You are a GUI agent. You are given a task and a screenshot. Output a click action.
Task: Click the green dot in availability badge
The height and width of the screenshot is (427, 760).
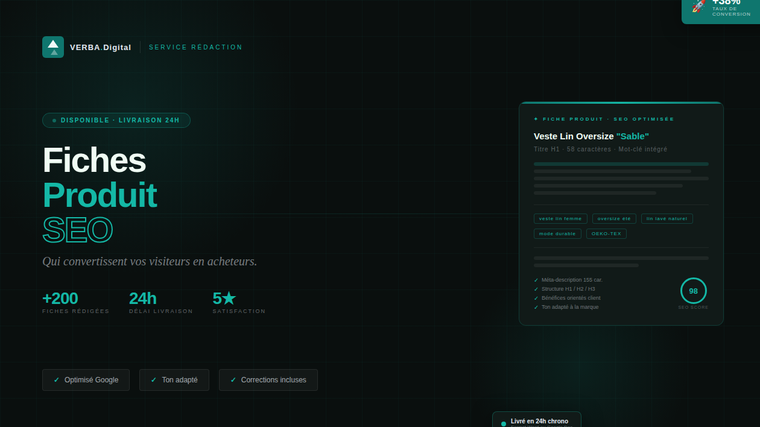coord(54,120)
